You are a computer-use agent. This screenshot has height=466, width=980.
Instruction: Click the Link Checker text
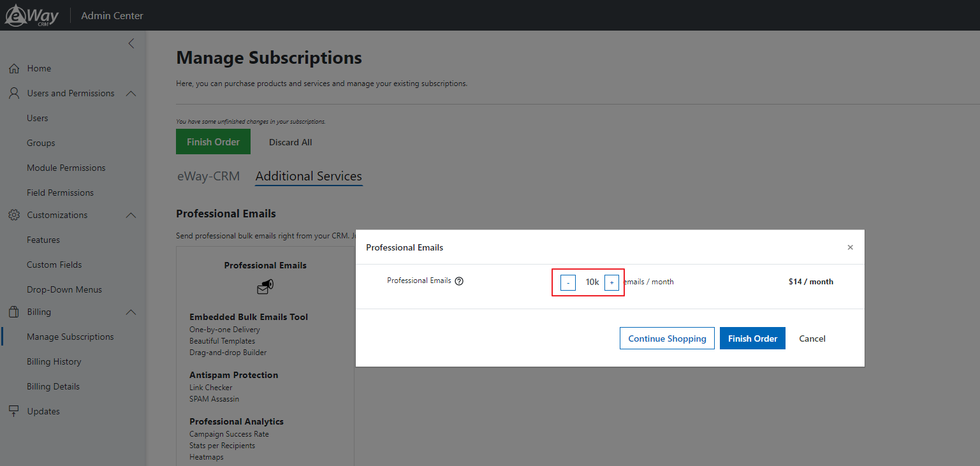211,388
